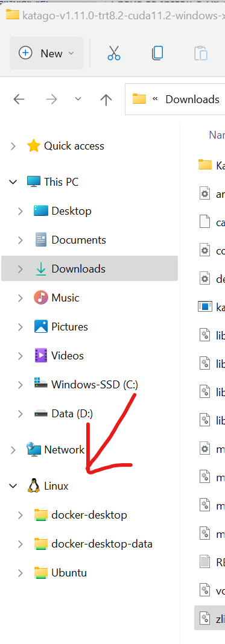Expand the Network node
This screenshot has height=644, width=225.
coord(13,450)
